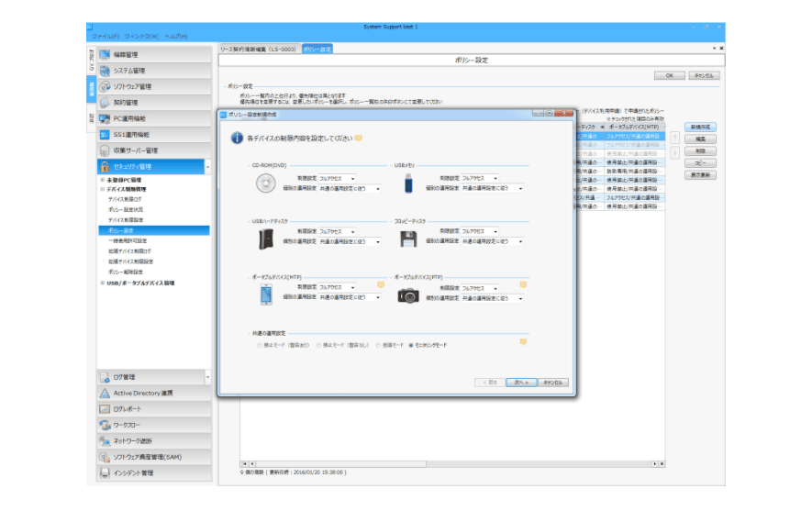Click the システム管理 icon in sidebar
Viewport: 812px width, 511px height.
click(105, 71)
